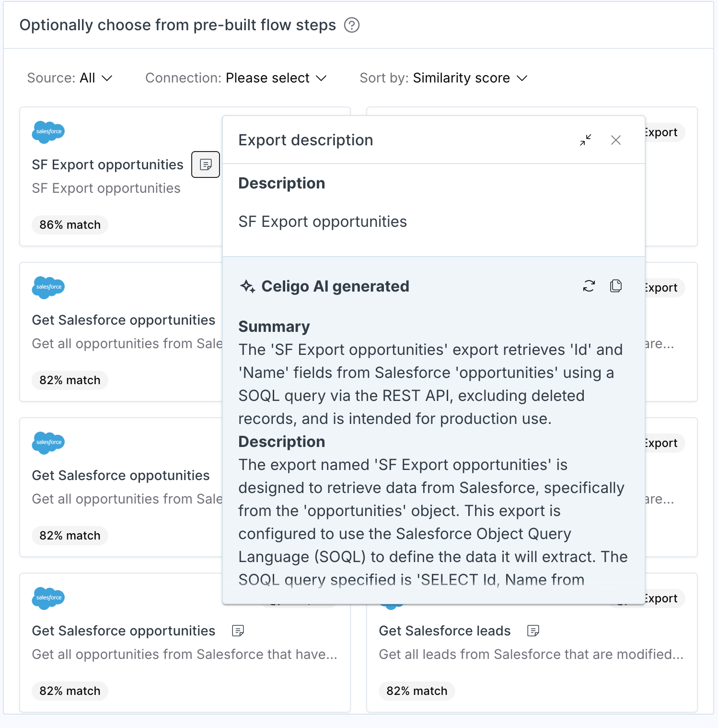The height and width of the screenshot is (728, 718).
Task: Open description icon for bottom Get Salesforce opportunities
Action: 238,631
